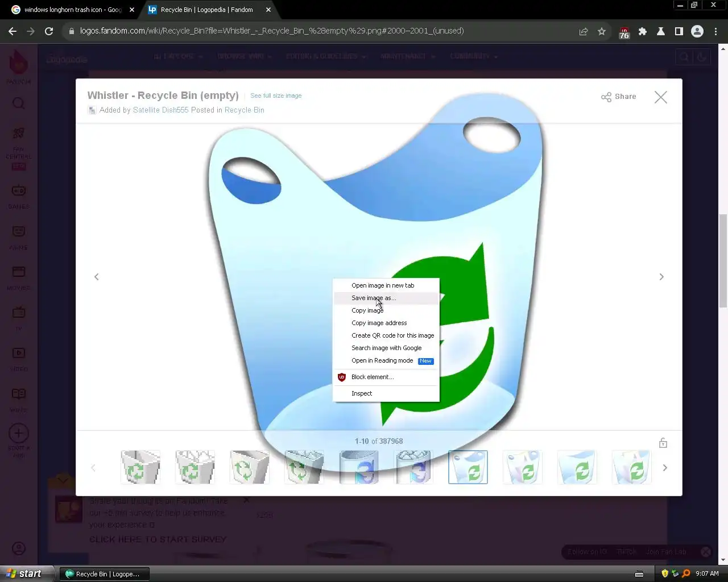The width and height of the screenshot is (728, 582).
Task: Click the browser Forward arrow
Action: point(31,31)
